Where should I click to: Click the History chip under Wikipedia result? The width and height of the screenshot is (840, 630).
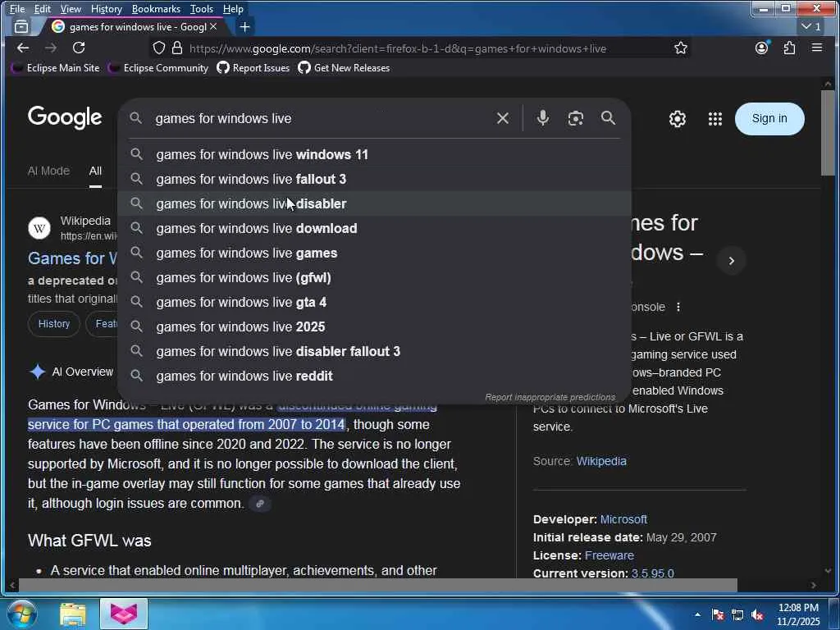coord(53,324)
